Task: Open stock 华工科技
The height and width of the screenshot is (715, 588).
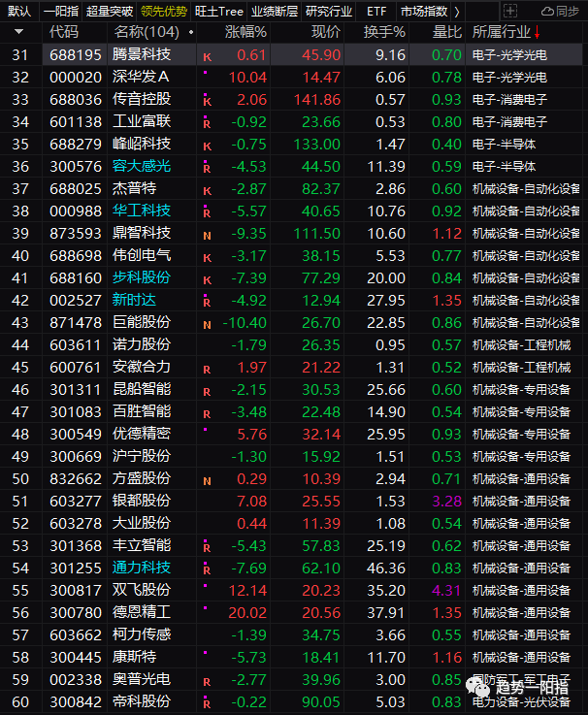Action: [x=142, y=211]
